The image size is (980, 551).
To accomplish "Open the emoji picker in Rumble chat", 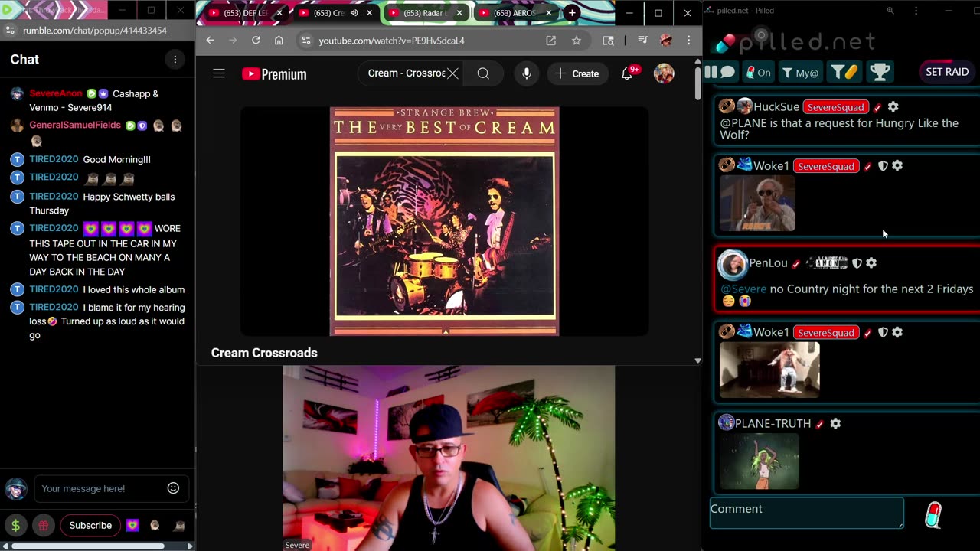I will (173, 488).
